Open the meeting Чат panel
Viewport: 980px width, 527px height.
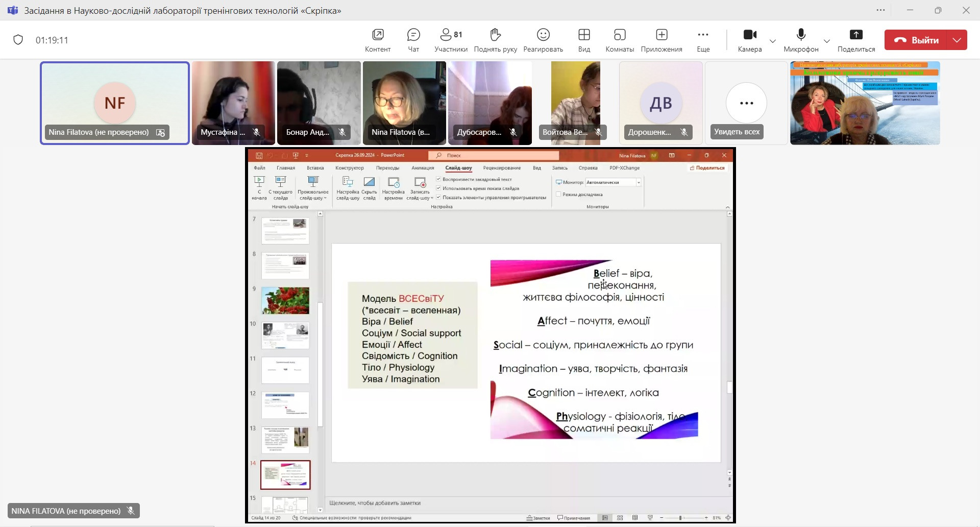(413, 40)
